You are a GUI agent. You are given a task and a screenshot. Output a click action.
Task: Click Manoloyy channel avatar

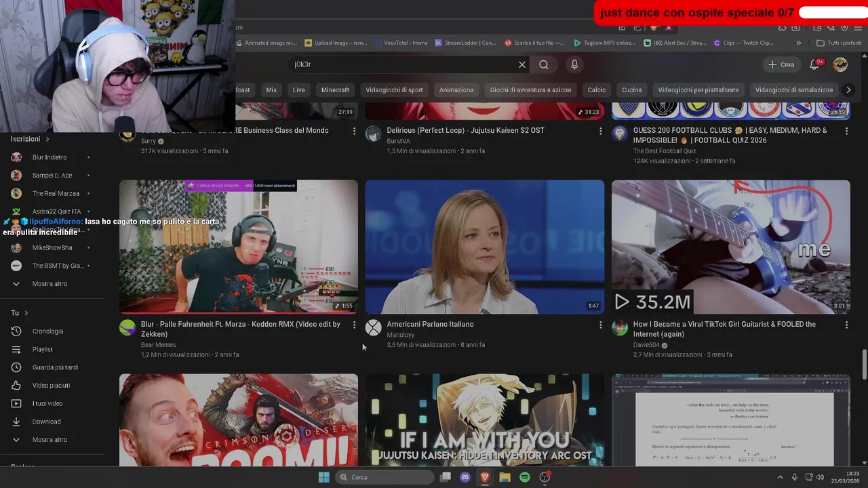coord(374,328)
